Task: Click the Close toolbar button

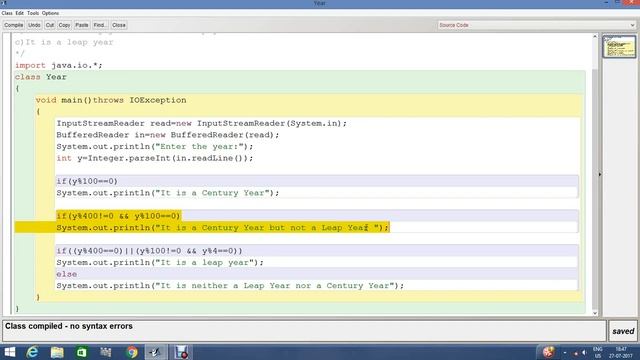Action: click(x=119, y=25)
